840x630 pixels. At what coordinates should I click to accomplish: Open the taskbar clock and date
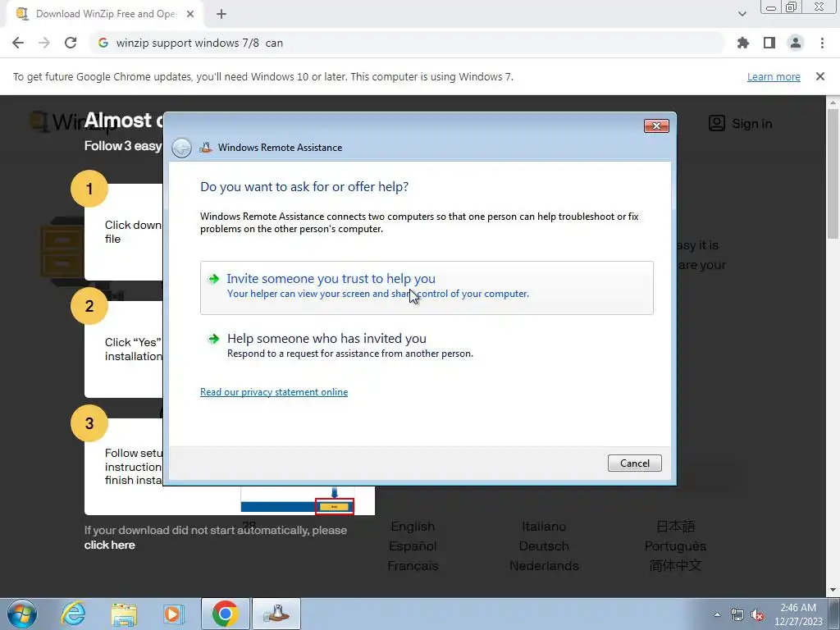[x=798, y=614]
